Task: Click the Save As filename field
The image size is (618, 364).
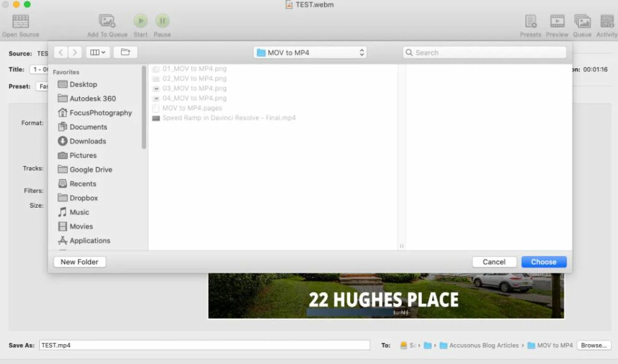Action: (205, 345)
